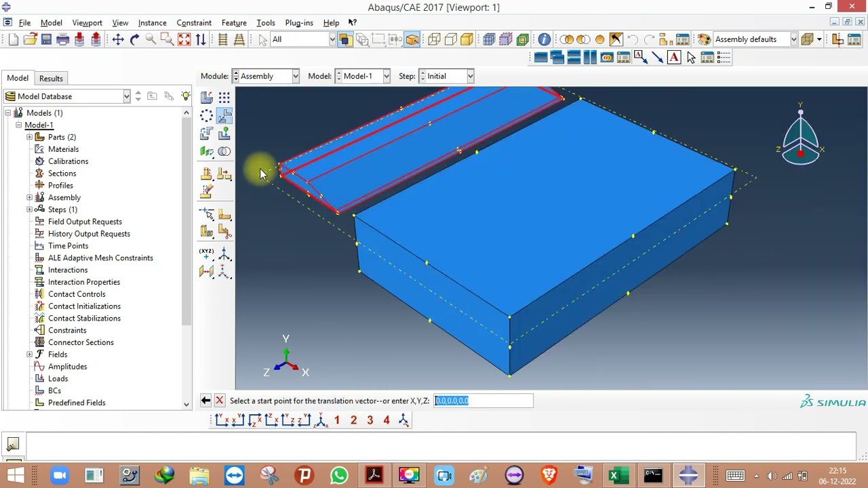Cancel the procedure with red X
Viewport: 868px width, 488px height.
click(219, 401)
